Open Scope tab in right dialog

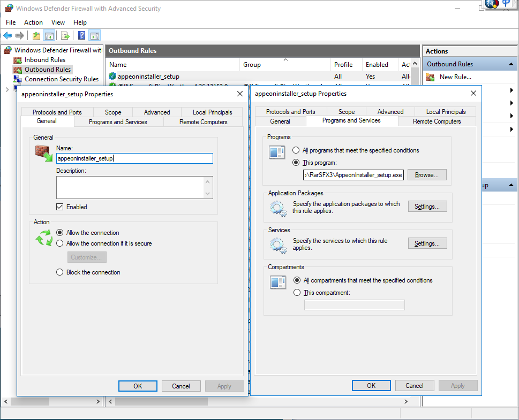[347, 112]
